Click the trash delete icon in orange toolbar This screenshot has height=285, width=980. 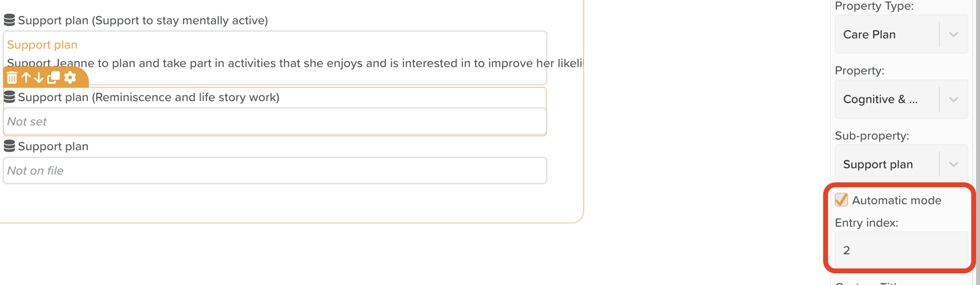(x=12, y=77)
